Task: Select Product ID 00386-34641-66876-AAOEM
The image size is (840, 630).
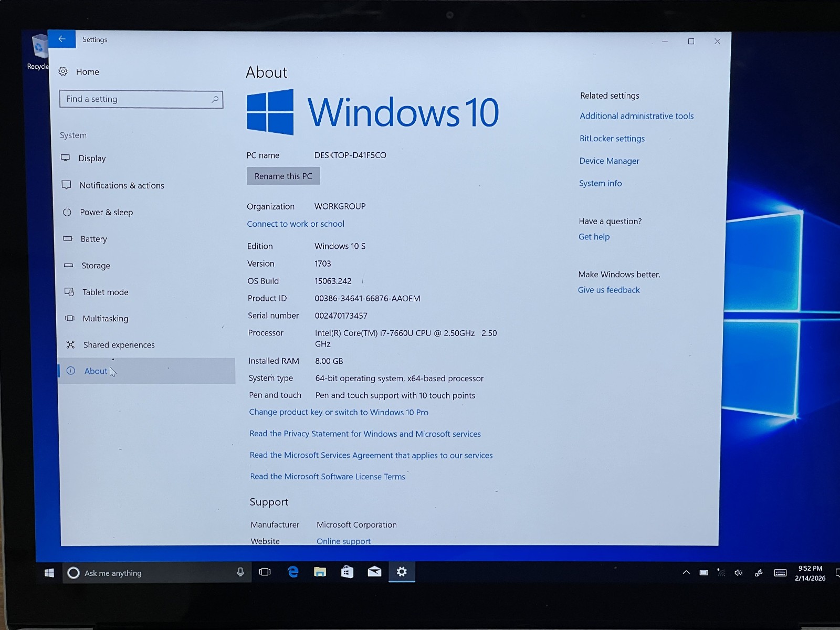Action: [367, 298]
